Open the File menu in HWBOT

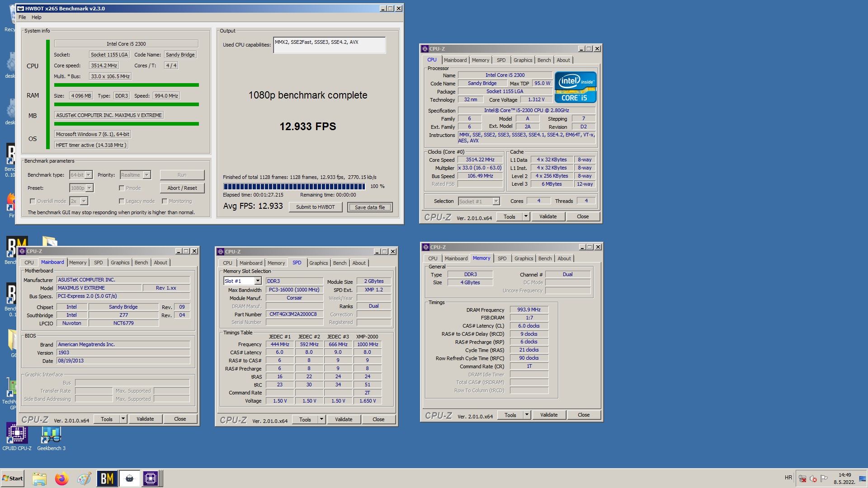(22, 17)
